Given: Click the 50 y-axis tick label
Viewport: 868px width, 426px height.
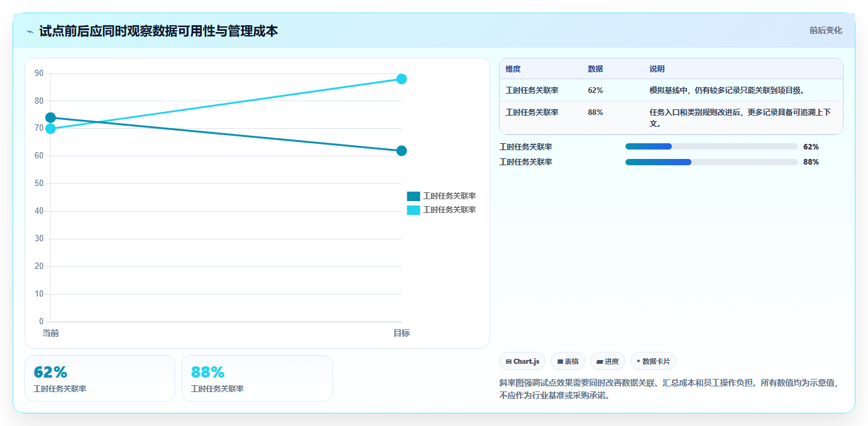Looking at the screenshot, I should point(39,183).
